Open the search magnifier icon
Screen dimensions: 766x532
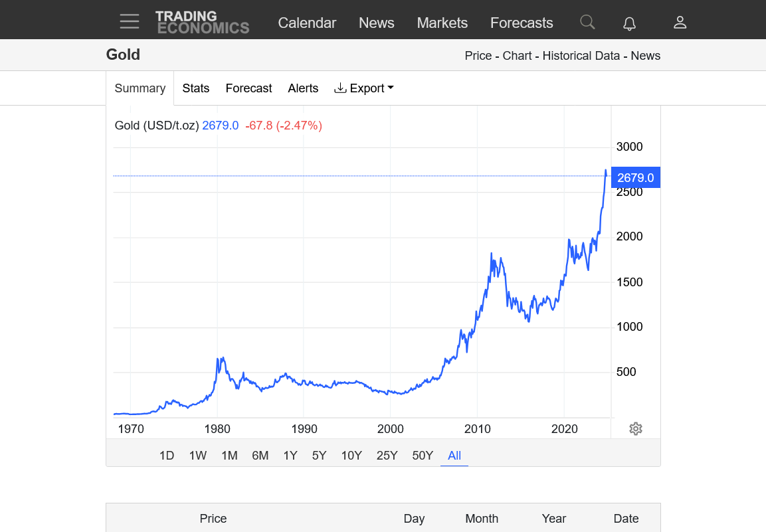[587, 22]
